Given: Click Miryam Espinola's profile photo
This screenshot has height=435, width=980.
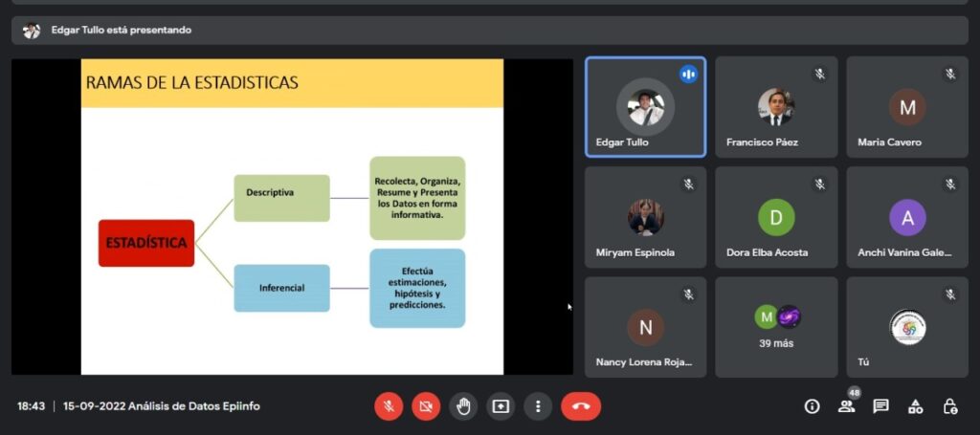Looking at the screenshot, I should pos(646,217).
